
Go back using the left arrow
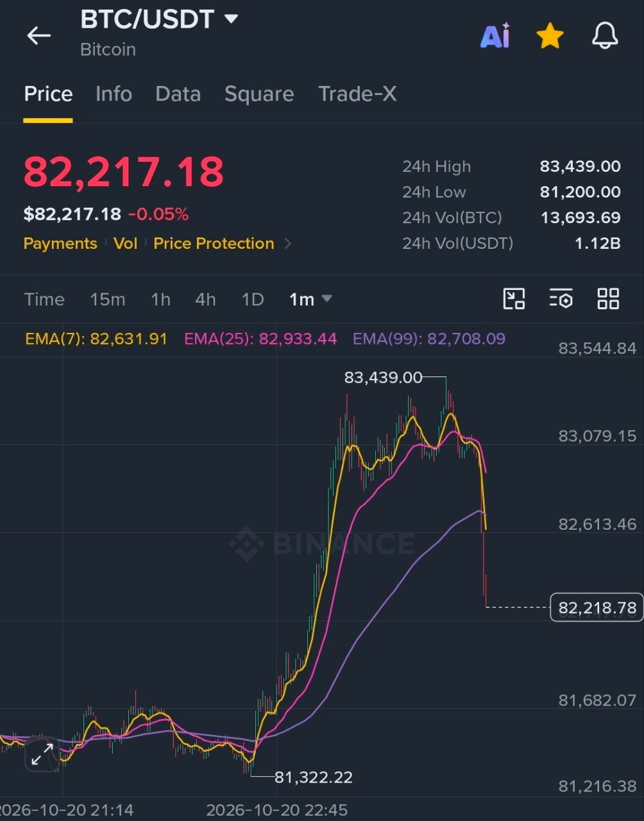(38, 36)
